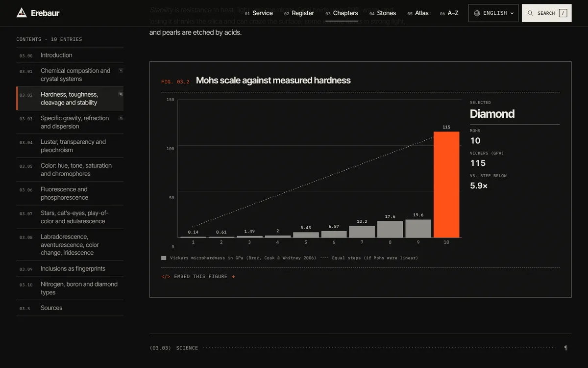
Task: Go to the Chapters nav item
Action: 342,13
